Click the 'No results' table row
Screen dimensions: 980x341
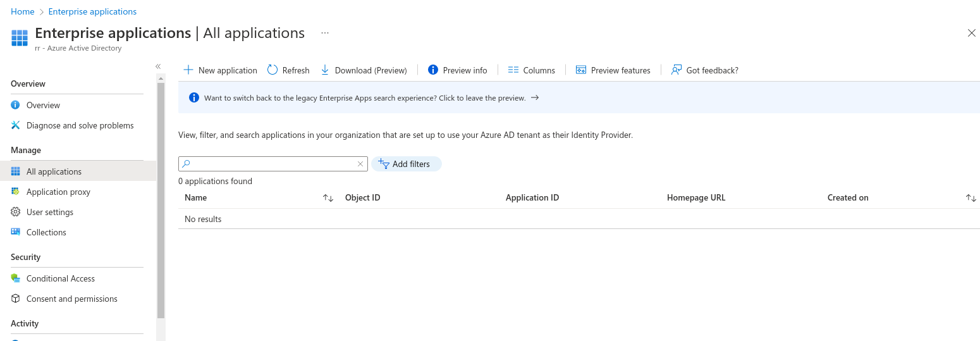coord(579,219)
